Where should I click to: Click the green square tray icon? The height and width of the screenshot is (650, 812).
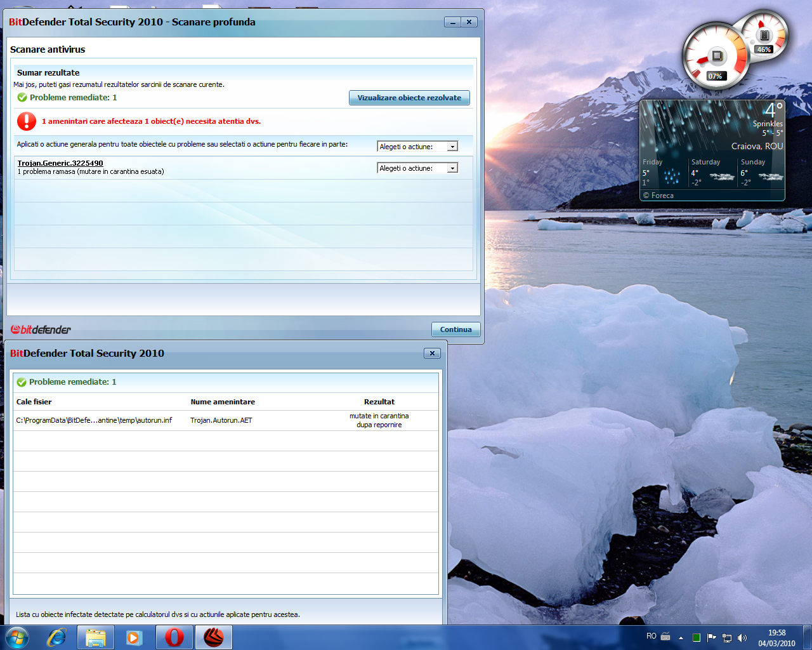[x=697, y=638]
